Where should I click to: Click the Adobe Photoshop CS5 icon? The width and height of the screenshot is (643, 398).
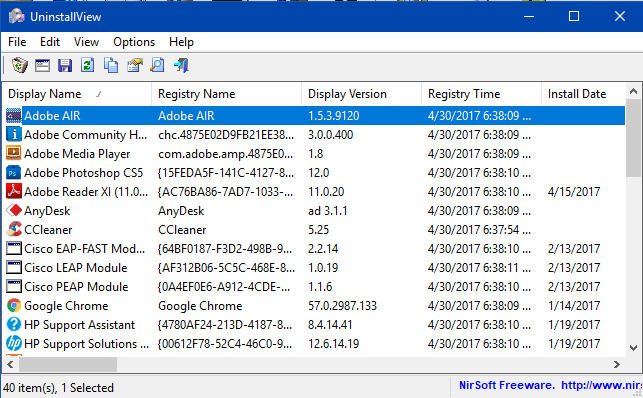point(14,173)
